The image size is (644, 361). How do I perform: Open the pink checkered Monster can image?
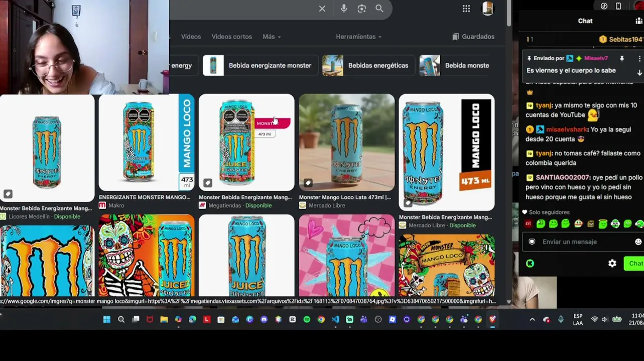click(x=347, y=256)
